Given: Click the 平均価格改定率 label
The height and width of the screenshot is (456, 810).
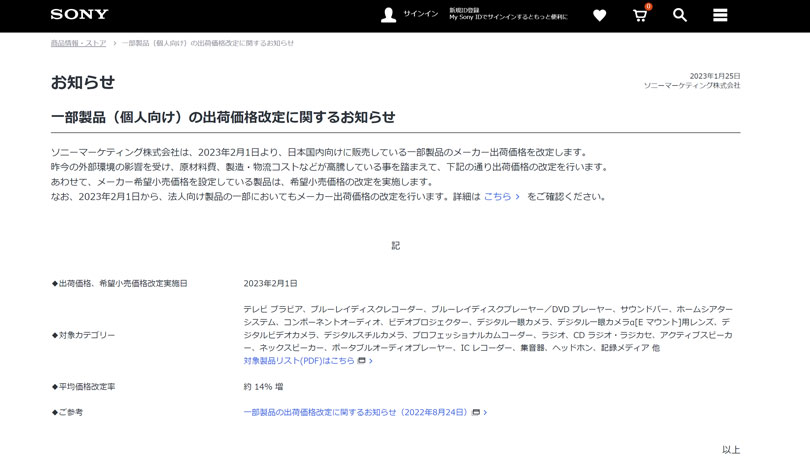Looking at the screenshot, I should (84, 387).
